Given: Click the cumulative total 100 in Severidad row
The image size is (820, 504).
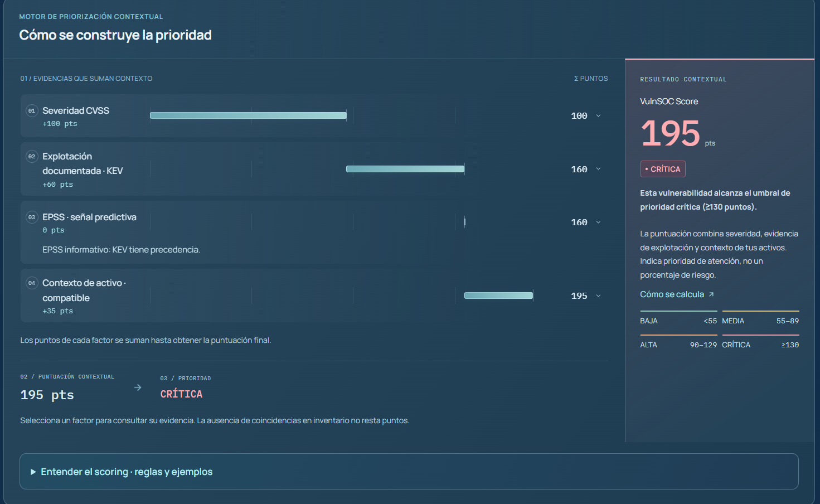Looking at the screenshot, I should pyautogui.click(x=579, y=116).
